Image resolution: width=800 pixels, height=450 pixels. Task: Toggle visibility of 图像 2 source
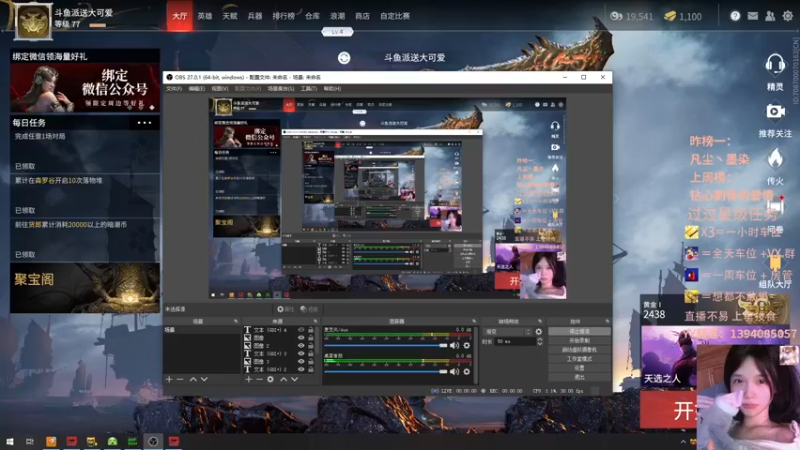click(x=301, y=346)
